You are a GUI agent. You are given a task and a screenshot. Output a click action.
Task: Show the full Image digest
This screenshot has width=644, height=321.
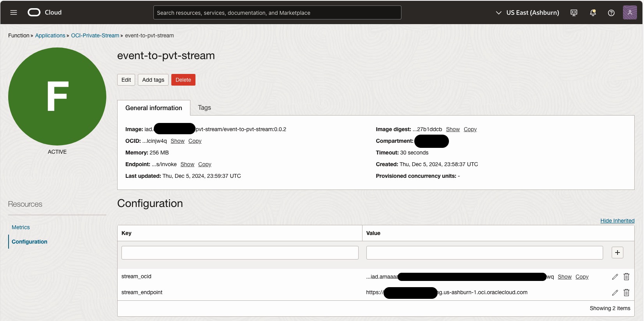pyautogui.click(x=453, y=129)
